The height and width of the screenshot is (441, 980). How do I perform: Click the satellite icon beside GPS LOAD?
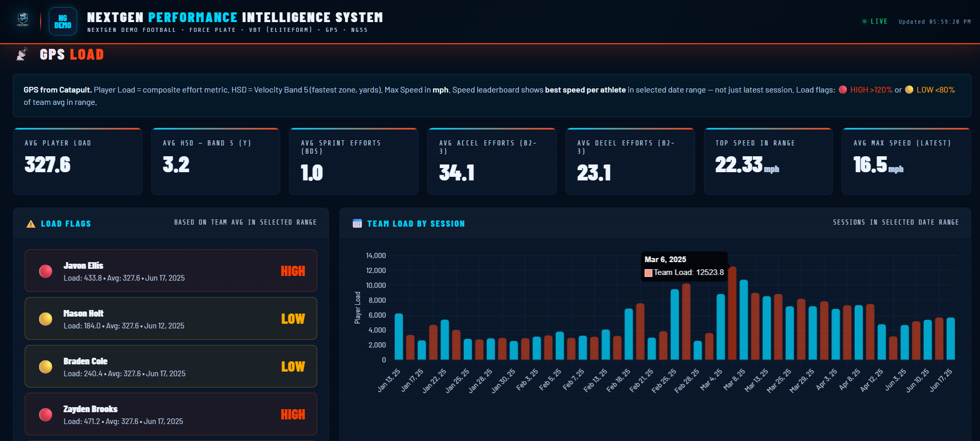(22, 54)
